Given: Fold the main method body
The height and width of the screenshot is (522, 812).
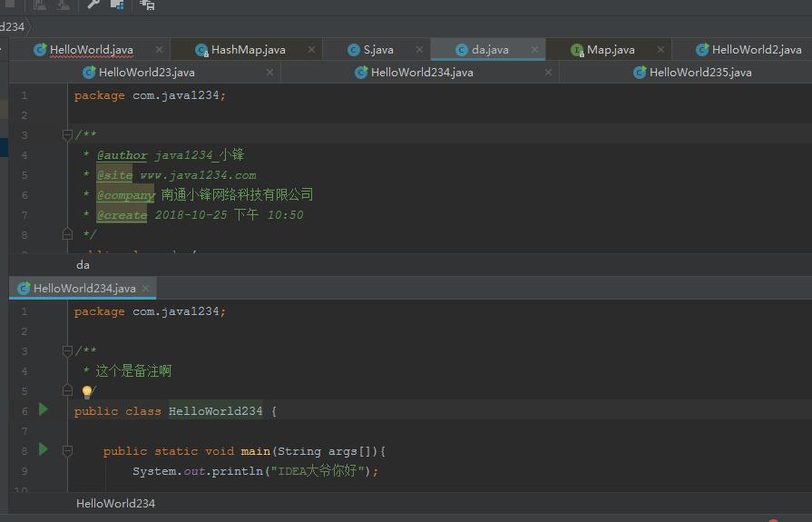Looking at the screenshot, I should coord(67,450).
